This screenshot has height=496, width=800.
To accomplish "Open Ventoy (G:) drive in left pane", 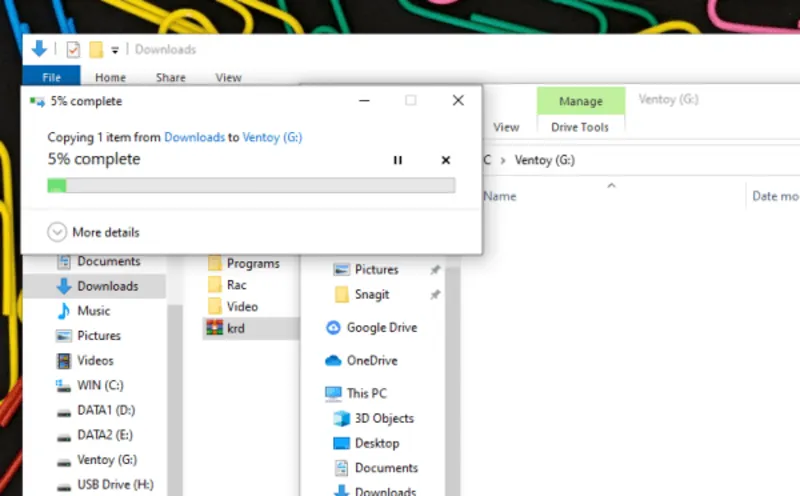I will tap(107, 460).
